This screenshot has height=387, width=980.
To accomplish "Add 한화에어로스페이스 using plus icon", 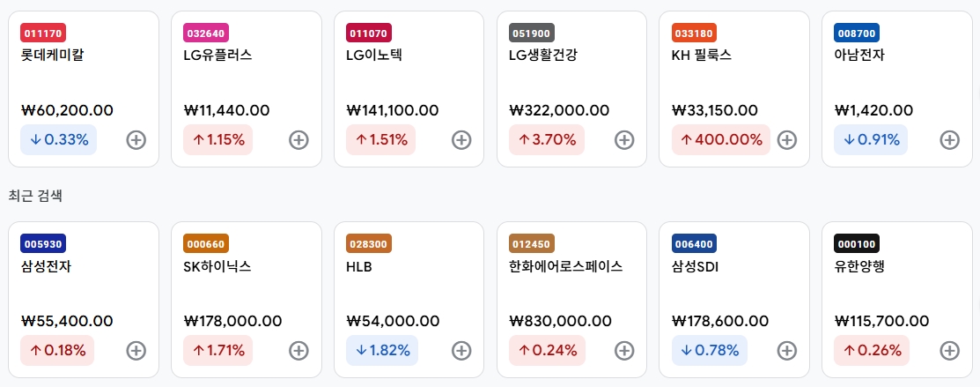I will click(x=624, y=351).
